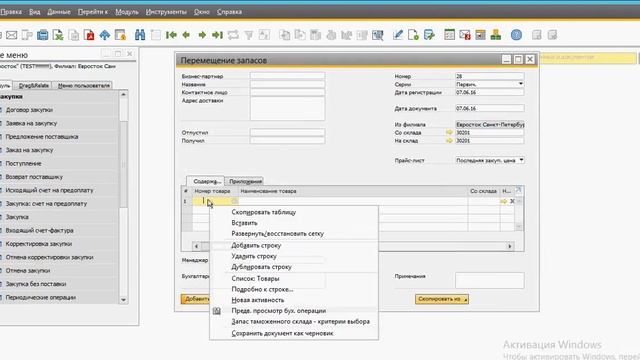The height and width of the screenshot is (360, 640).
Task: Click into the Примечания text box
Action: tap(489, 280)
